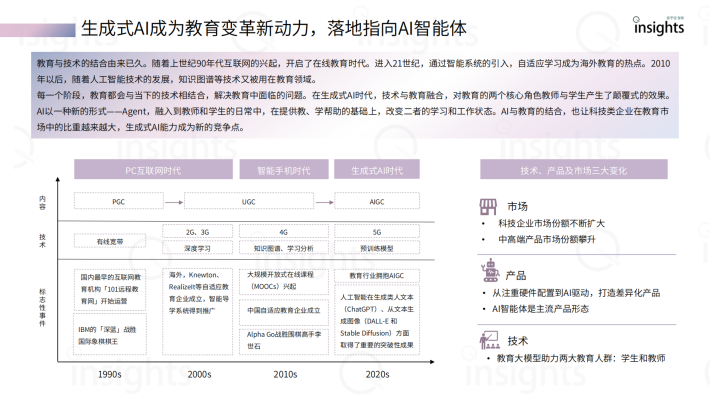The height and width of the screenshot is (399, 710).
Task: Click the 教育行业拥抱AIGC event box
Action: 377,275
